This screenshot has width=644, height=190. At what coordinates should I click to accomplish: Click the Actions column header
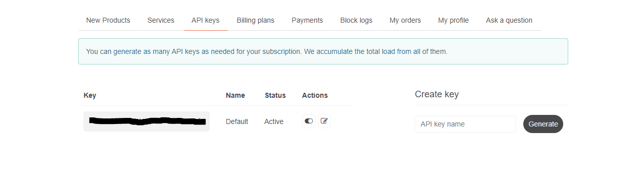[315, 95]
